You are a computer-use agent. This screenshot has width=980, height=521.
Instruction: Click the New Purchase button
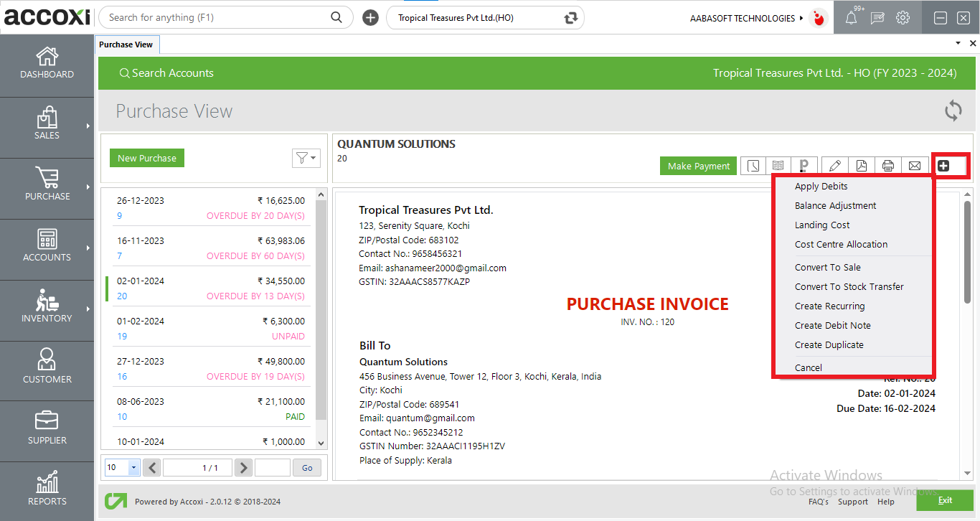[x=146, y=158]
